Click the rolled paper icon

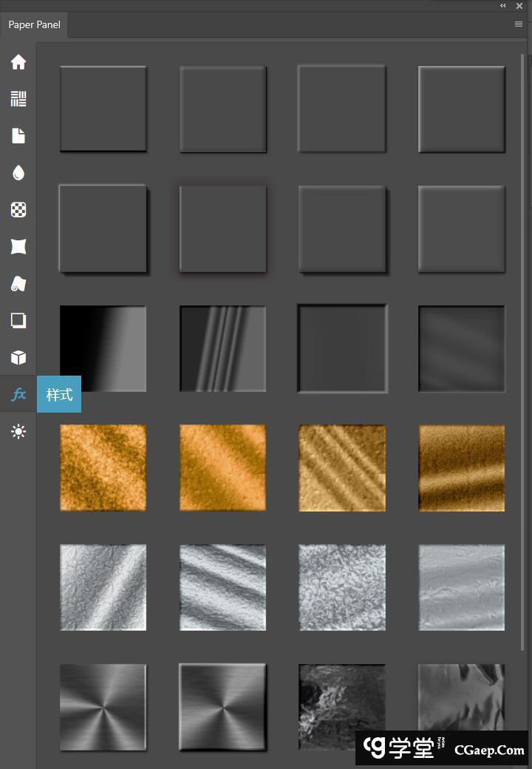click(x=18, y=284)
